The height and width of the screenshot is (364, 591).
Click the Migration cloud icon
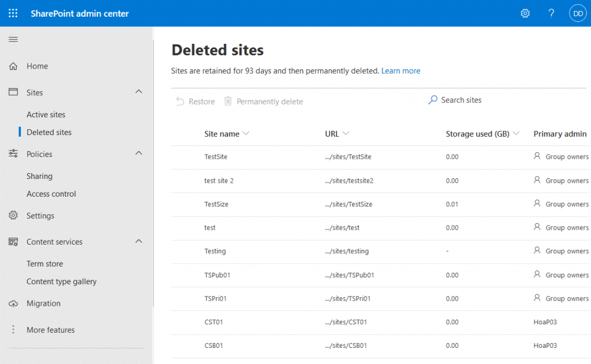(x=12, y=303)
